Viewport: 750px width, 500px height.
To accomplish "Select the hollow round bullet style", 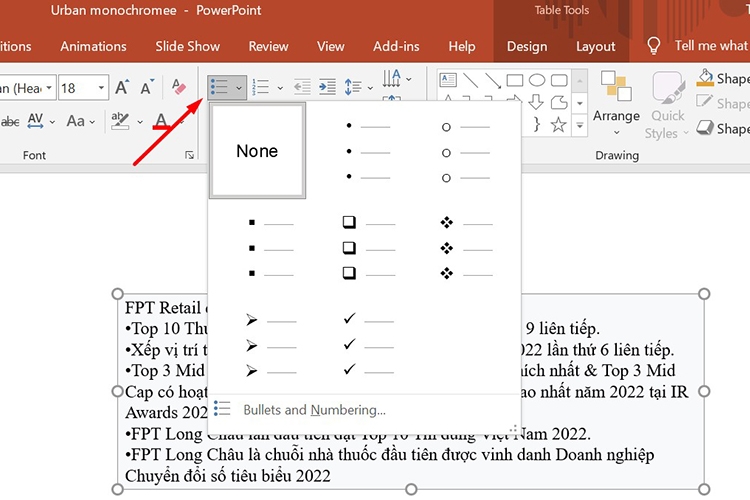I will [x=466, y=152].
